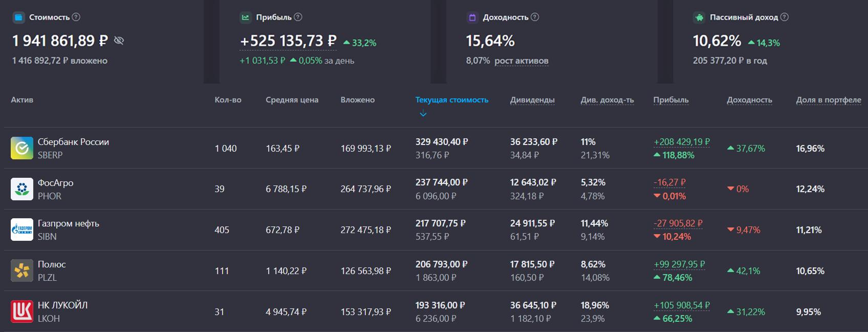Screen dimensions: 868x332
Task: Click ФосАгро portfolio share 12,24%
Action: (x=810, y=189)
